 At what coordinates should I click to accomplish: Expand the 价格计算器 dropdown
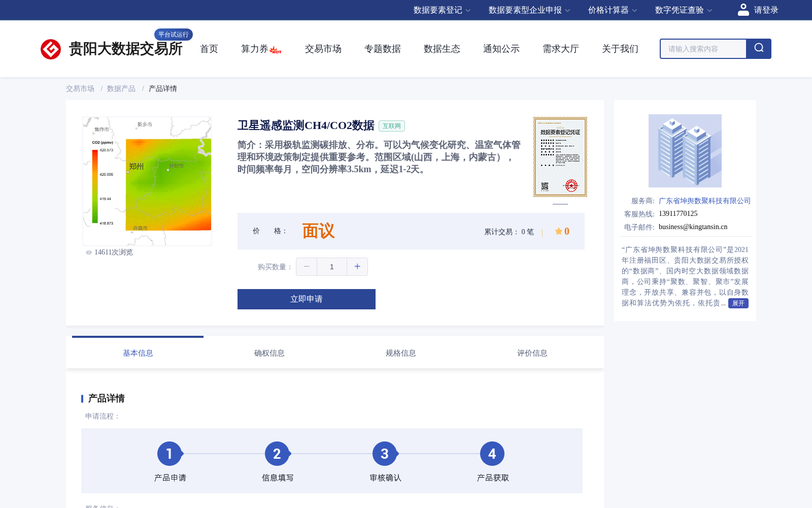click(x=613, y=10)
